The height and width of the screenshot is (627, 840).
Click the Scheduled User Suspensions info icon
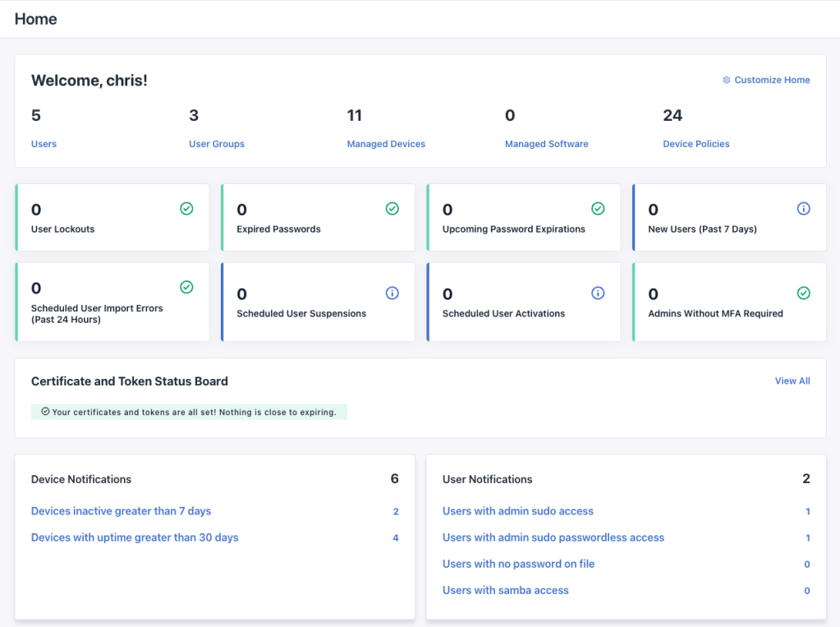point(392,293)
